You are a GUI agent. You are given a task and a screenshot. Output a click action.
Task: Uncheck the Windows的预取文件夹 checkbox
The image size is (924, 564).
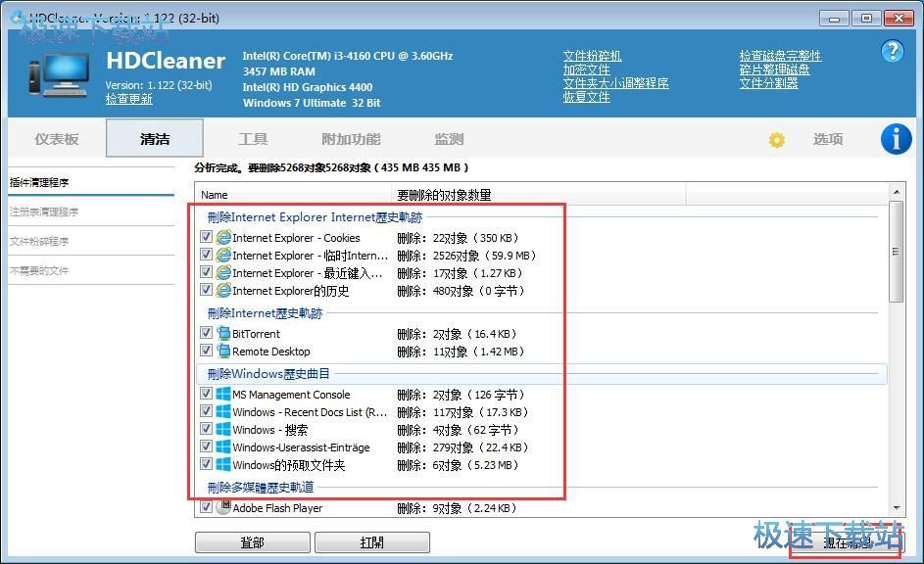[206, 464]
